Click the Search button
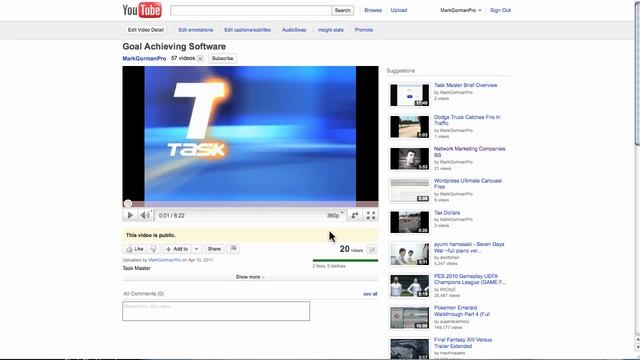The image size is (640, 360). pyautogui.click(x=342, y=10)
